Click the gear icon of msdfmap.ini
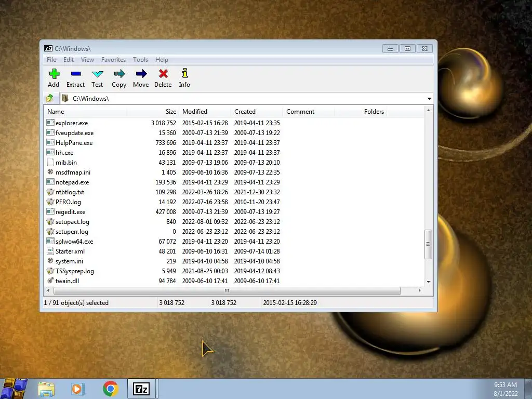This screenshot has height=399, width=532. pyautogui.click(x=50, y=172)
